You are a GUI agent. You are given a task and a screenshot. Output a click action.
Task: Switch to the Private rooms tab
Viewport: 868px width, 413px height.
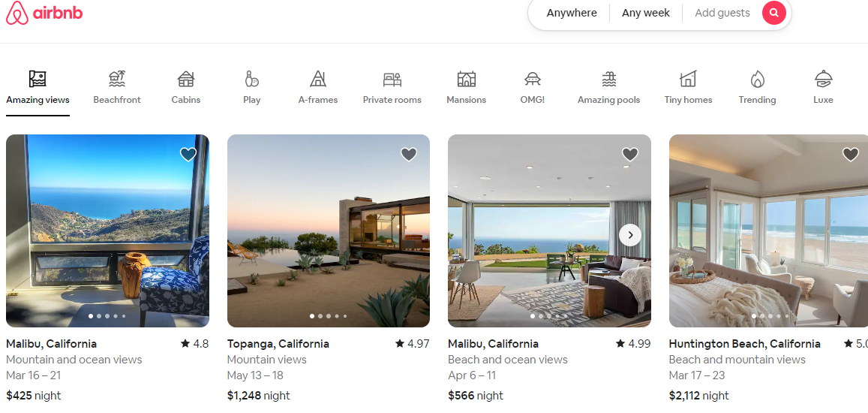tap(392, 88)
